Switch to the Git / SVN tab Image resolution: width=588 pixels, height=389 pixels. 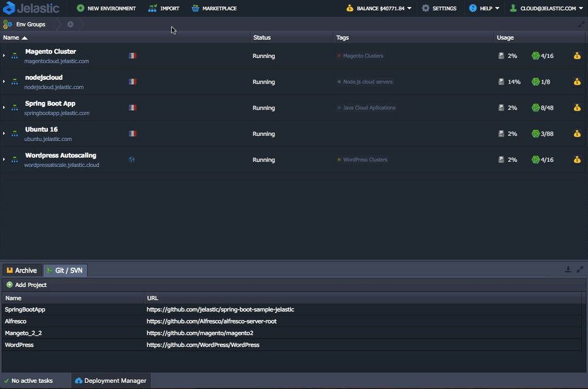pyautogui.click(x=65, y=271)
